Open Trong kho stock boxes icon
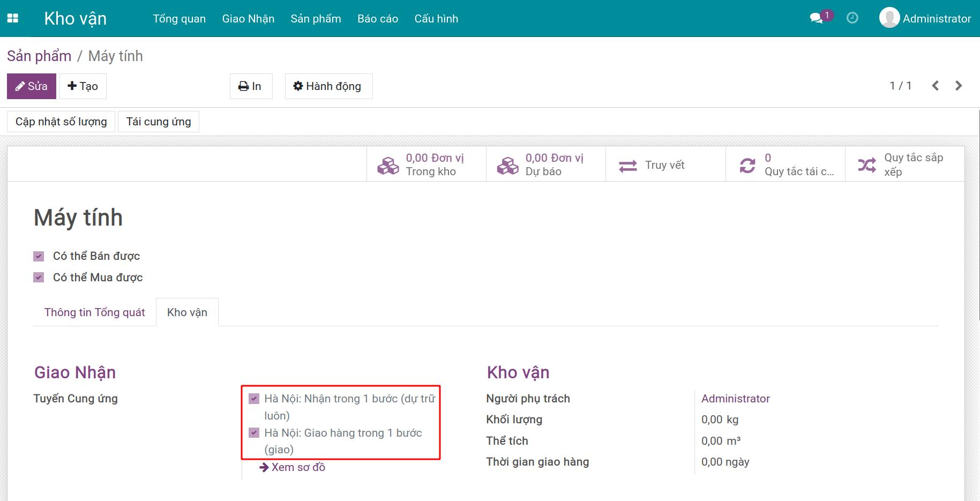 [388, 165]
